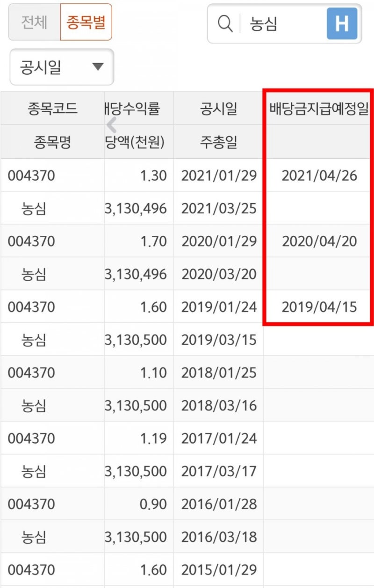Select the 2021/04/26 dividend payment date
This screenshot has width=374, height=588.
click(x=318, y=175)
